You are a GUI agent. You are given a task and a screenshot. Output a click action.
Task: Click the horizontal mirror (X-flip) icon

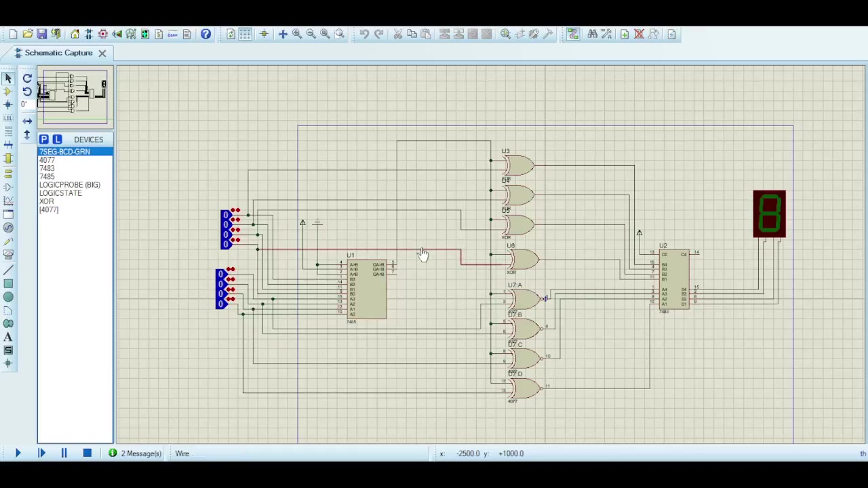click(27, 121)
